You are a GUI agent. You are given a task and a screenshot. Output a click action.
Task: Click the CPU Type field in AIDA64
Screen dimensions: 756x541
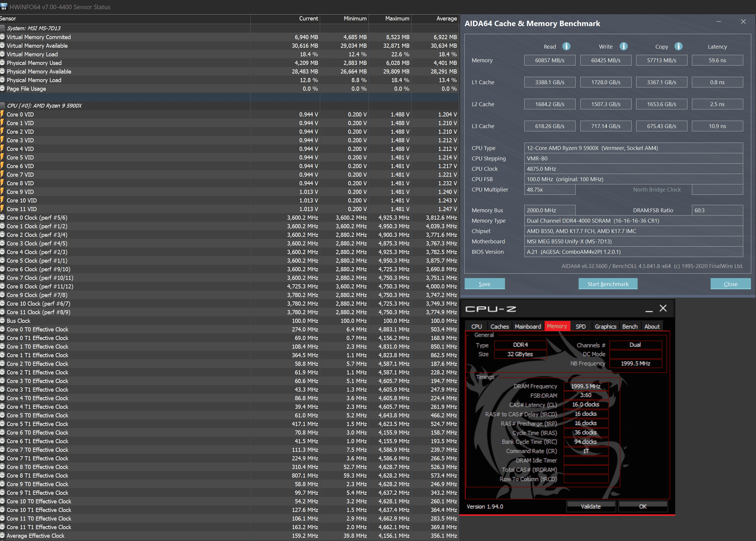coord(633,148)
